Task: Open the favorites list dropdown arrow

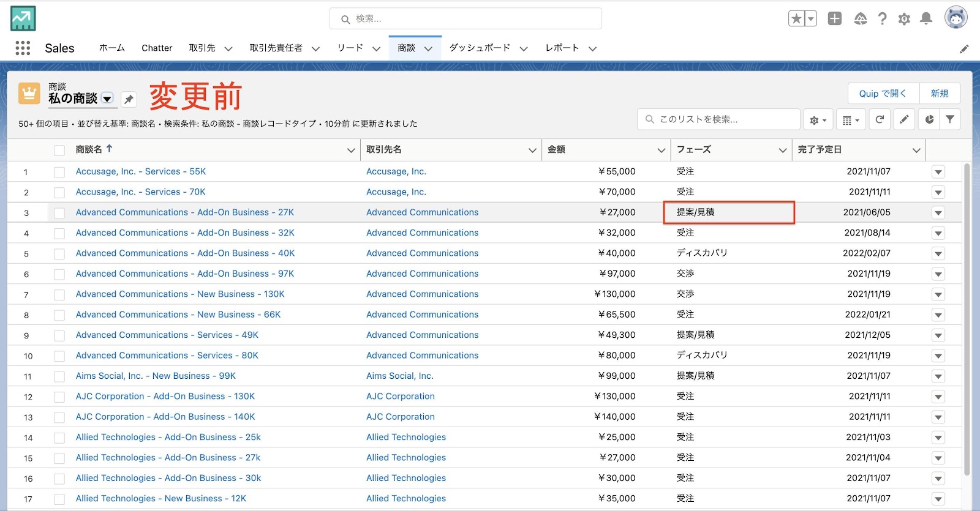Action: coord(811,19)
